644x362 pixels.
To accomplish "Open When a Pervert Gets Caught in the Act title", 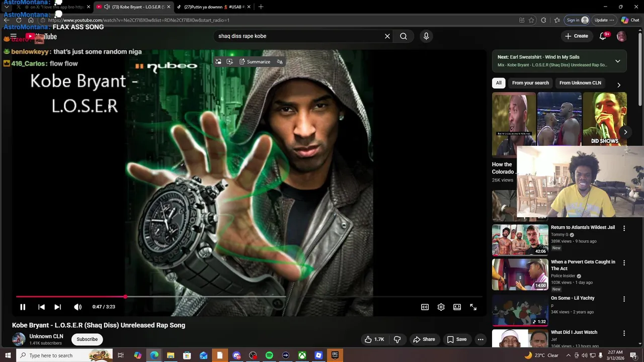I will coord(583,265).
